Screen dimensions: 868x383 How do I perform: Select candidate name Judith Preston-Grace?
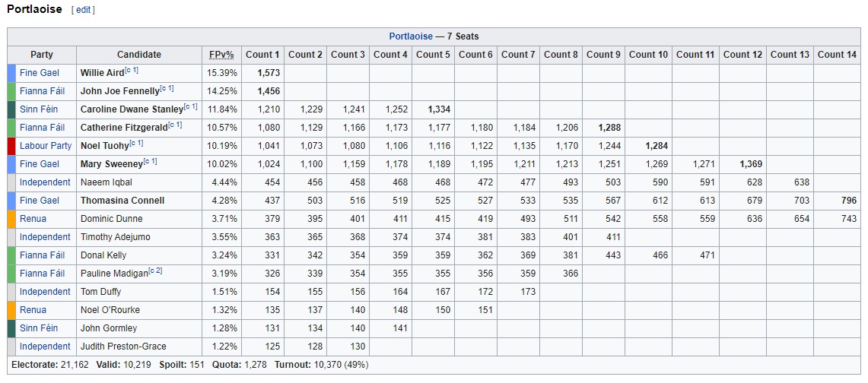pos(123,347)
